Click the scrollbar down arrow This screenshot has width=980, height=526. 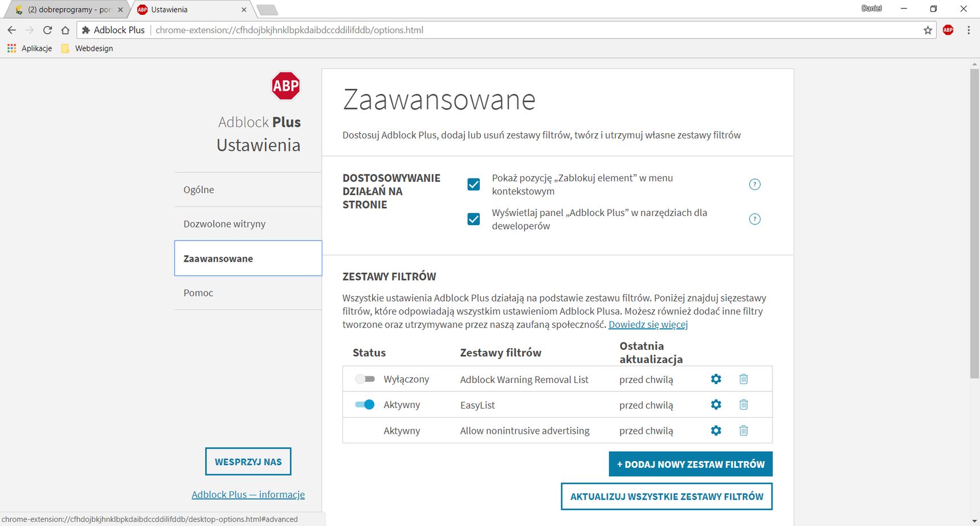pyautogui.click(x=974, y=521)
